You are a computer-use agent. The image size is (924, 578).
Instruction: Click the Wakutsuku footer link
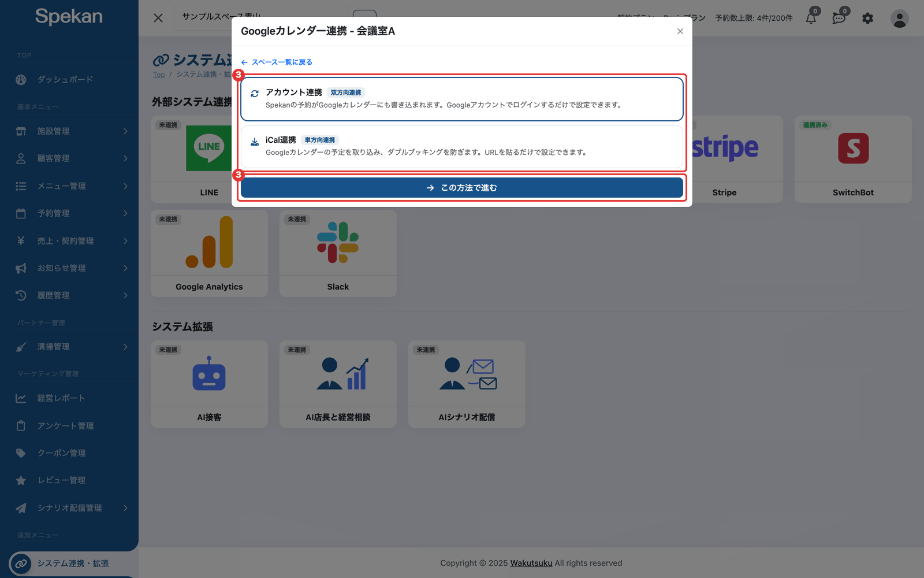[531, 563]
